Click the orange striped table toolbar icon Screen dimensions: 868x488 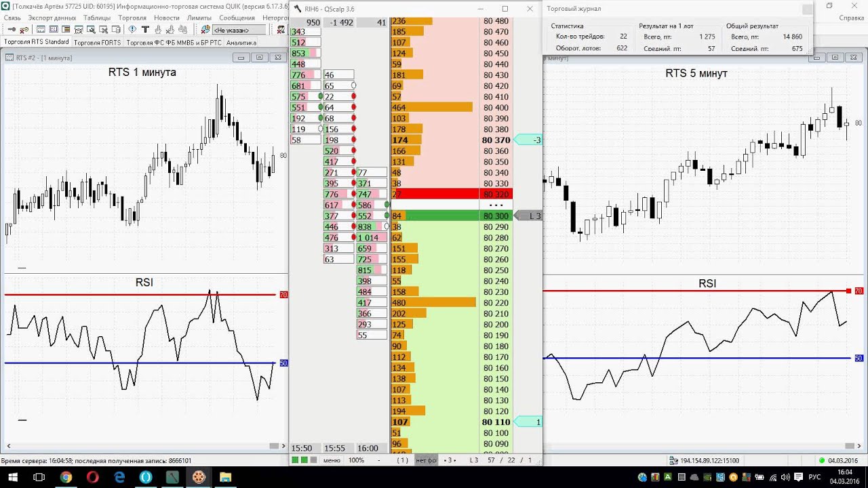click(66, 30)
